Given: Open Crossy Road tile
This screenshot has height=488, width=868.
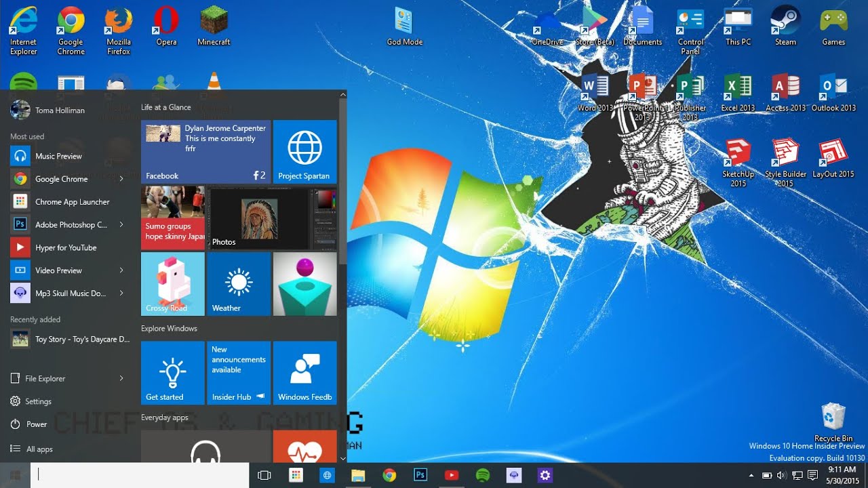Looking at the screenshot, I should pyautogui.click(x=172, y=284).
